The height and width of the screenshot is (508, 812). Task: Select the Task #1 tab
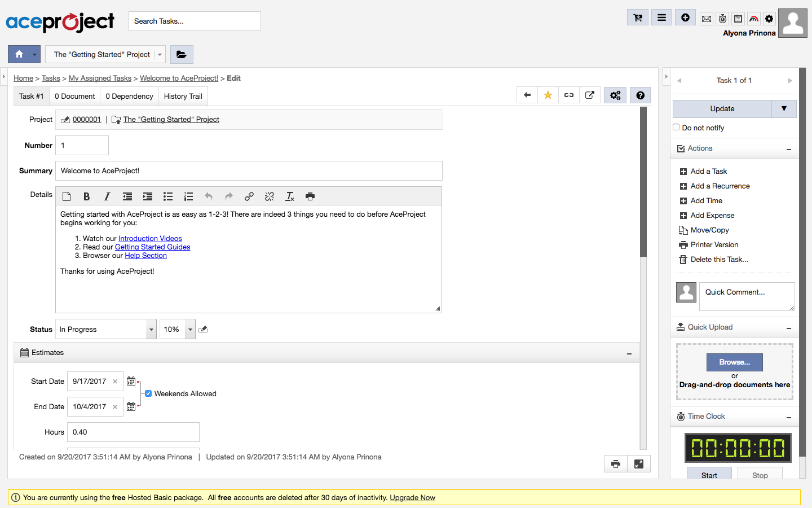click(x=32, y=96)
